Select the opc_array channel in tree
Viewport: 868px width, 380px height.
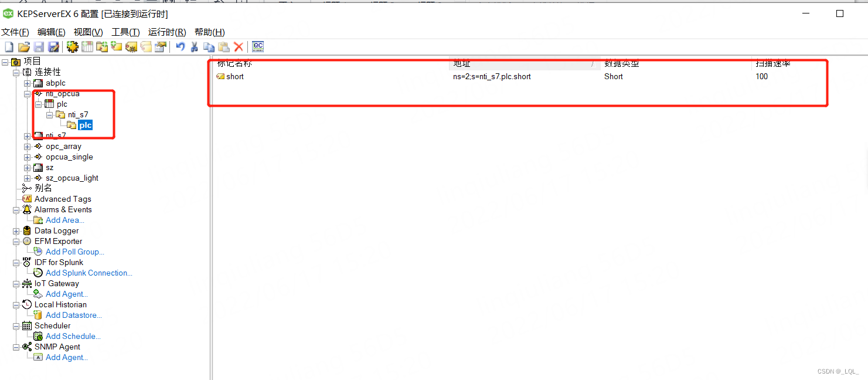click(x=63, y=147)
